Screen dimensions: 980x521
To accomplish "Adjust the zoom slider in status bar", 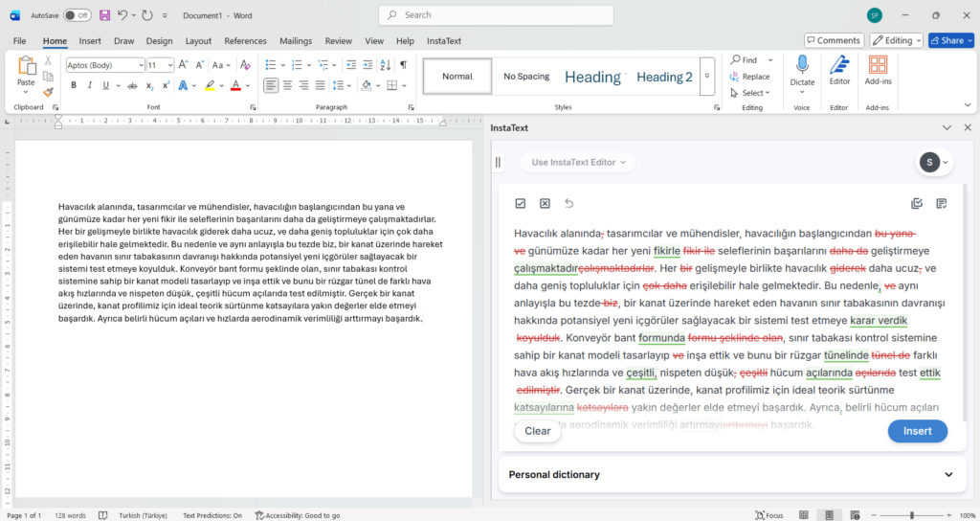I will pyautogui.click(x=911, y=515).
